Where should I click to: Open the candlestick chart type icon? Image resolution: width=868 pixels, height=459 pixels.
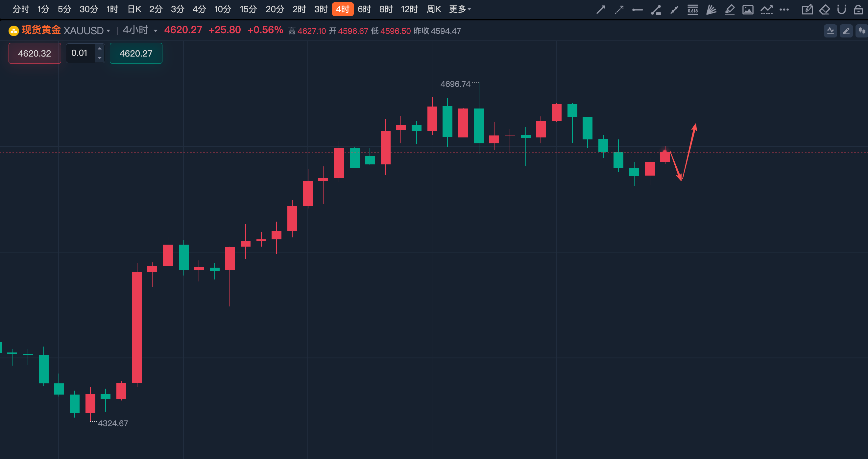click(862, 31)
